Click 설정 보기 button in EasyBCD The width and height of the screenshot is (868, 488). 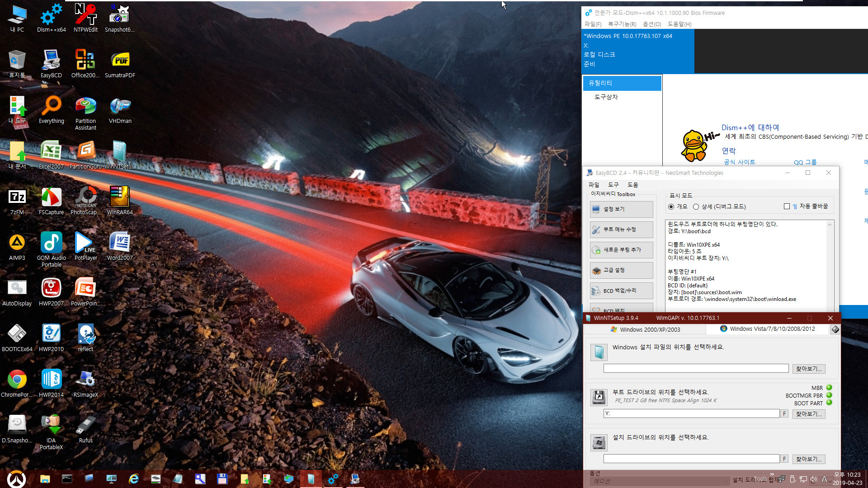point(621,209)
